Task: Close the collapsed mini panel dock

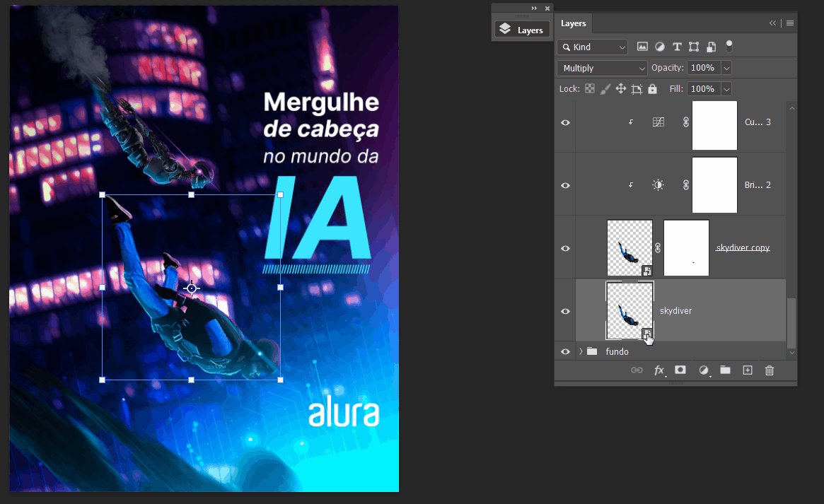Action: [x=547, y=8]
